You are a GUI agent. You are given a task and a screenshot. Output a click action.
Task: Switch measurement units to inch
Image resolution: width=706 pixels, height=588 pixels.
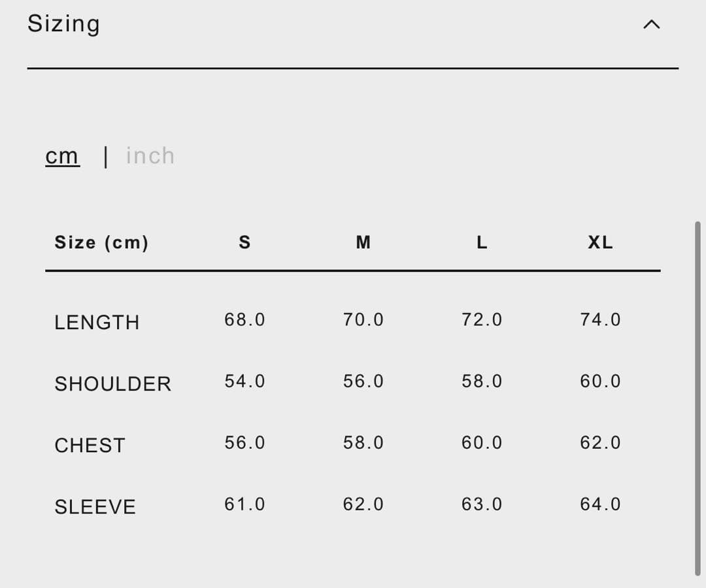point(150,156)
